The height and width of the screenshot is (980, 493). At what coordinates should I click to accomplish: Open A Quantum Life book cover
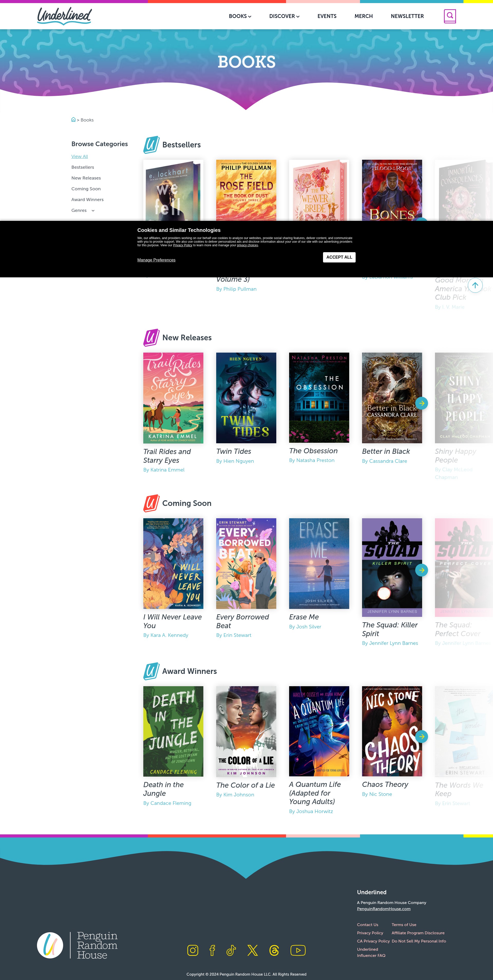pos(319,731)
